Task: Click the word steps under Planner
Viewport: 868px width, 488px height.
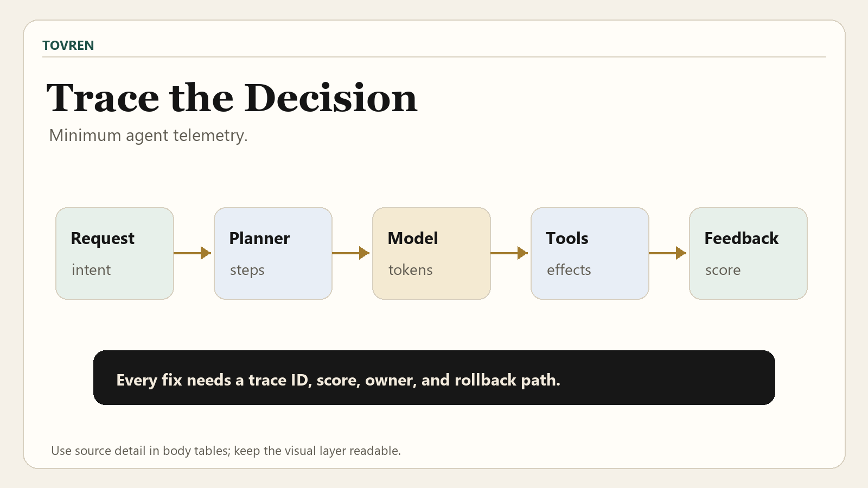Action: click(x=247, y=270)
